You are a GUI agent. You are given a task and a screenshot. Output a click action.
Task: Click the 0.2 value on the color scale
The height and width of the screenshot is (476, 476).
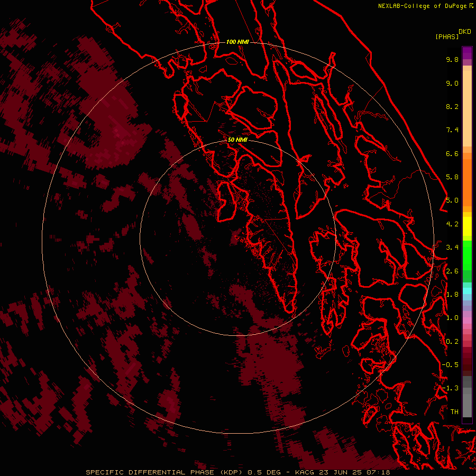[452, 341]
